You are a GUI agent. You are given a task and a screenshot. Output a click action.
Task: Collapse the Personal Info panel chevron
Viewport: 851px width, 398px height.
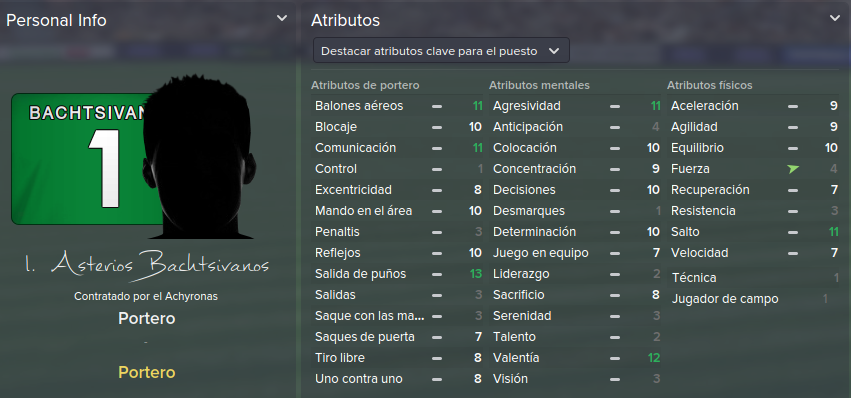tap(282, 18)
